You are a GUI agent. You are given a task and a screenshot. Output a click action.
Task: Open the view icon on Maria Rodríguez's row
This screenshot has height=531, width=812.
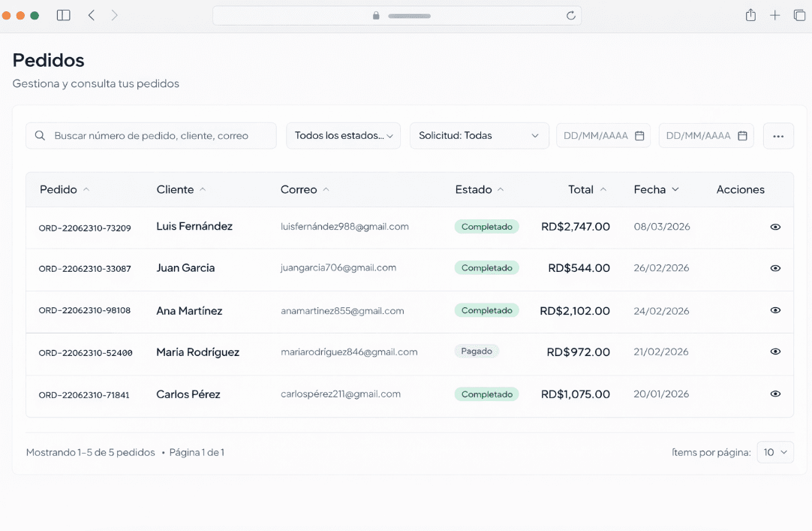775,351
